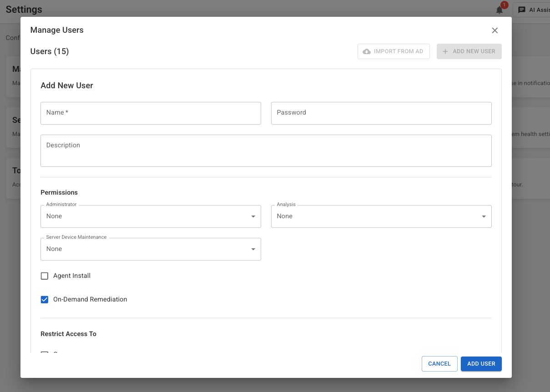The width and height of the screenshot is (550, 392).
Task: Confirm with the Add User button
Action: (481, 364)
